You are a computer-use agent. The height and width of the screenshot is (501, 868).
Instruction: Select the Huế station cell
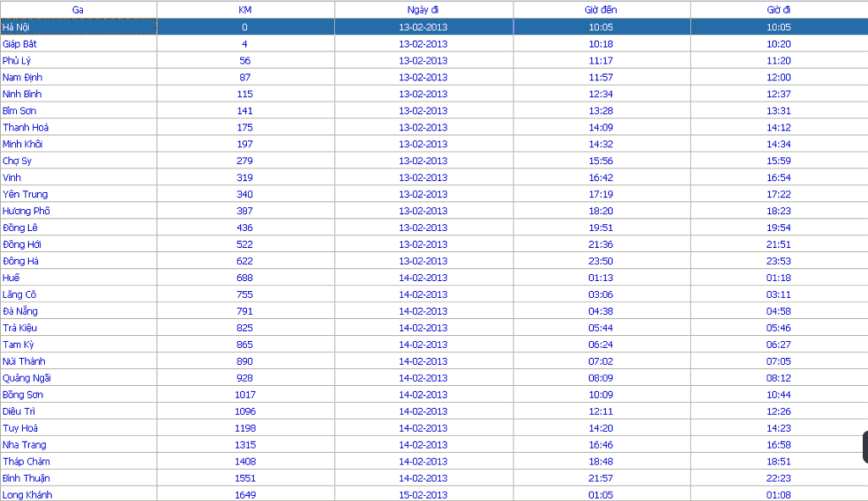pos(78,278)
